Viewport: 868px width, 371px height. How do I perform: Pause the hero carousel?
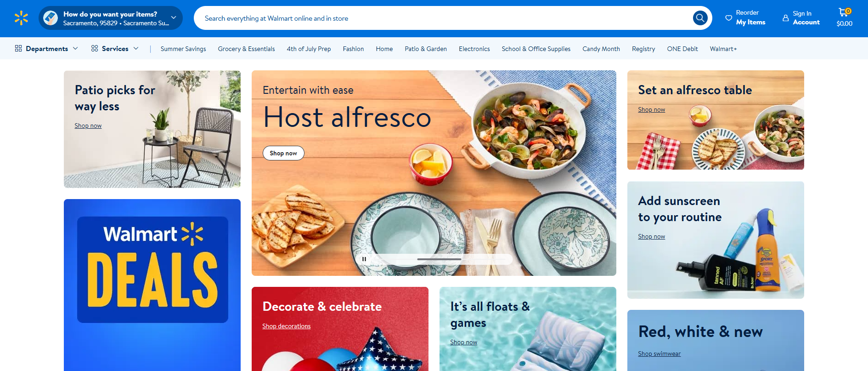tap(364, 259)
